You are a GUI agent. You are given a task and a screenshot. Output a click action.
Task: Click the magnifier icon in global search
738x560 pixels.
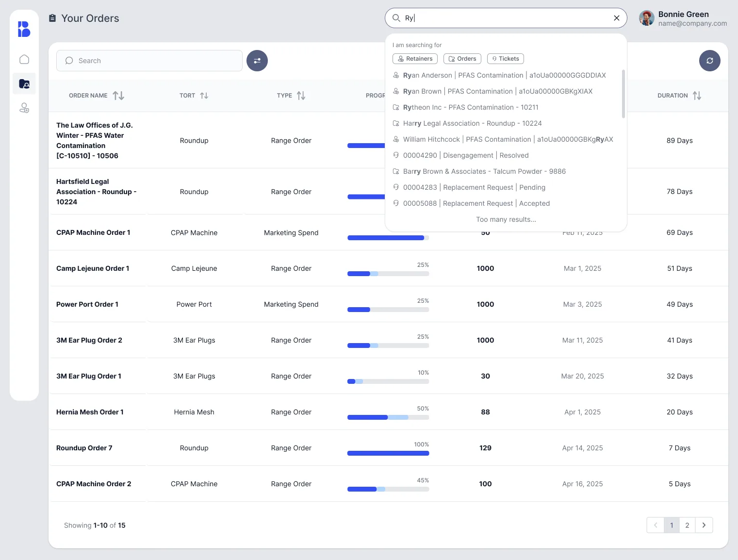coord(396,18)
